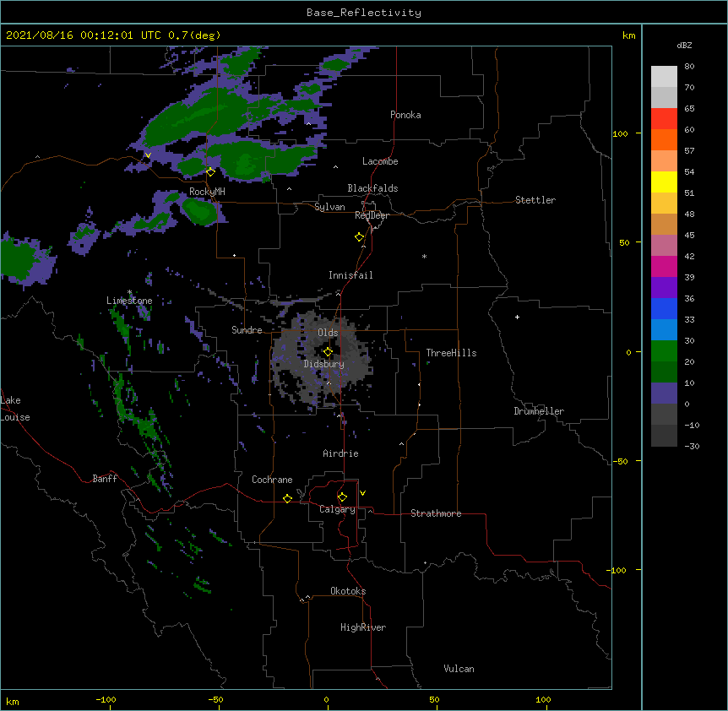Image resolution: width=728 pixels, height=711 pixels.
Task: Click the Drumheller town label
Action: (x=539, y=411)
